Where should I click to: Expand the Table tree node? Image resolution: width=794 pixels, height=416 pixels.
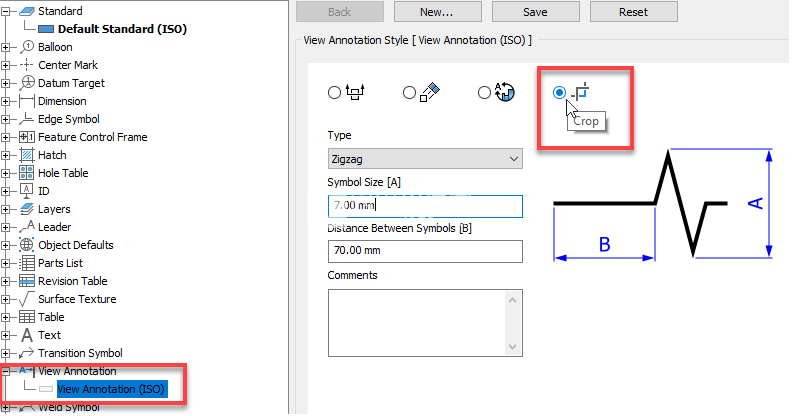[6, 318]
